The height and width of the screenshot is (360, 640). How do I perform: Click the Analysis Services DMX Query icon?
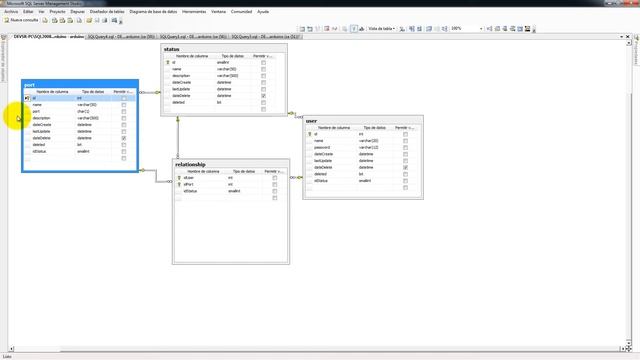[62, 20]
